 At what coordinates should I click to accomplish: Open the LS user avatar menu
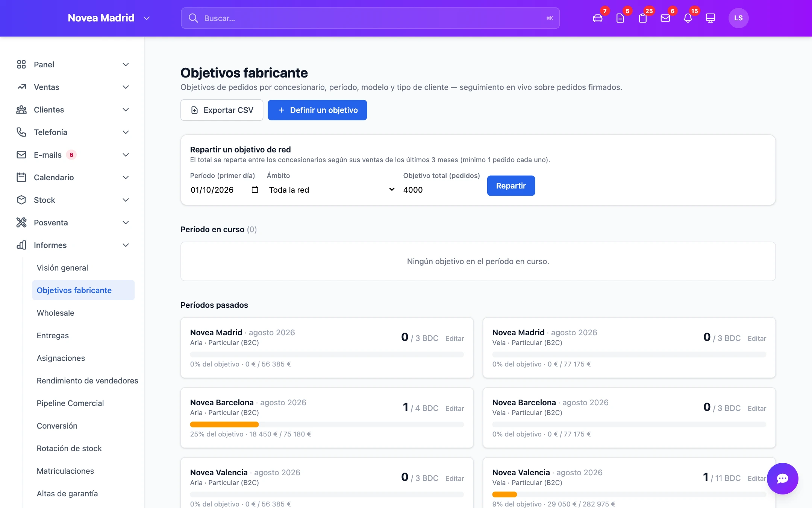click(738, 18)
